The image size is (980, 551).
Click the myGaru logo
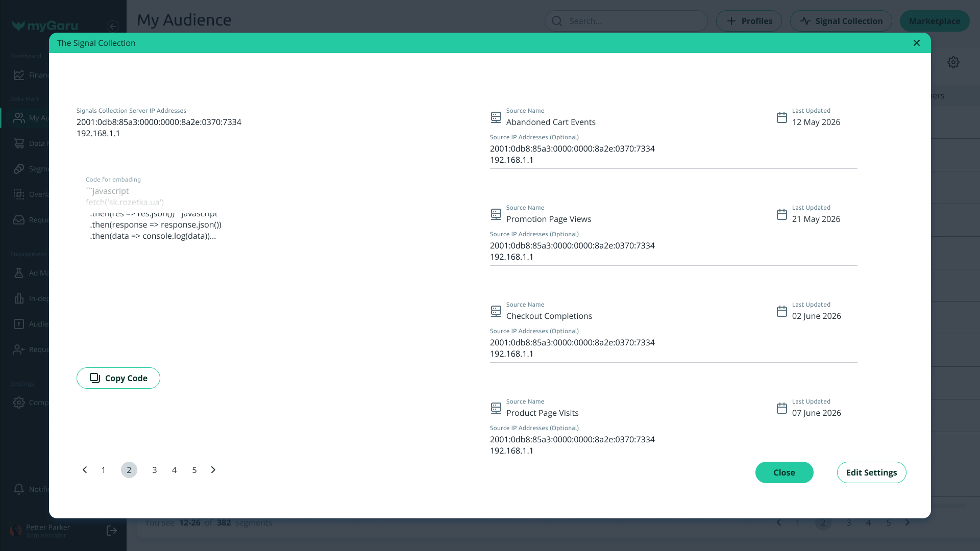[45, 26]
